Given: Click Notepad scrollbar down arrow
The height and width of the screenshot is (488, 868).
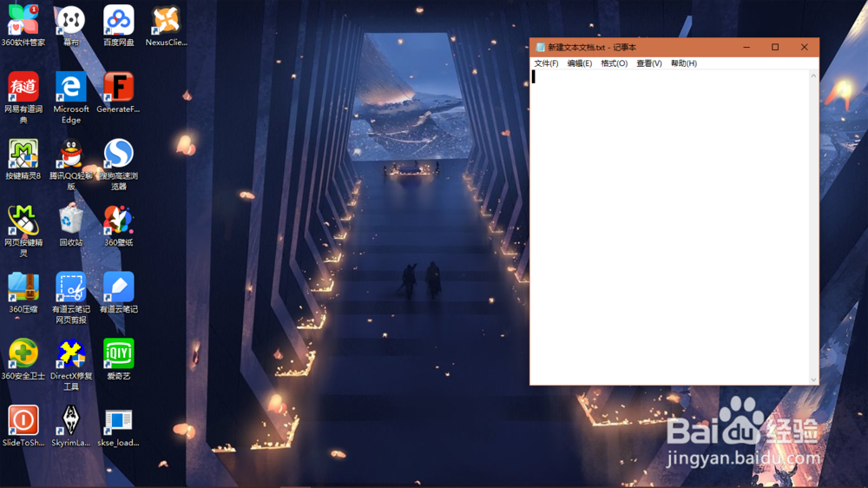Looking at the screenshot, I should click(813, 379).
